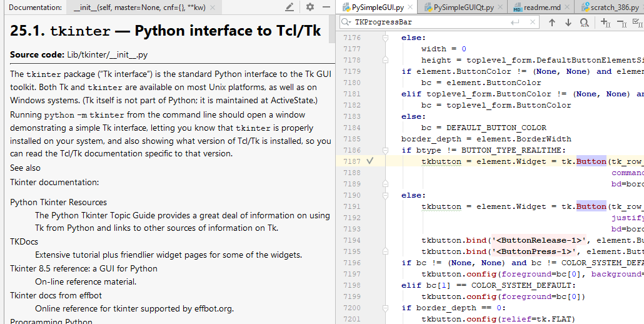Screen dimensions: 644x324
Task: Open documentation panel settings gear
Action: pyautogui.click(x=310, y=7)
